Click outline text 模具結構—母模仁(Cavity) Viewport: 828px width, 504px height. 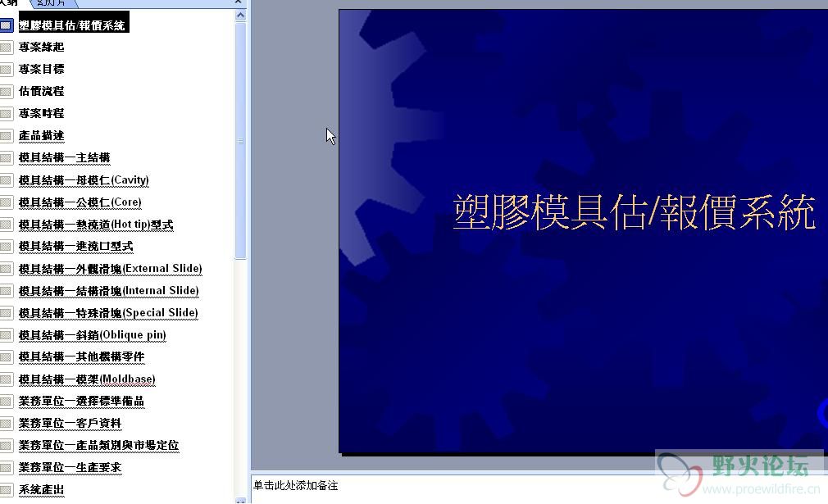pos(84,180)
